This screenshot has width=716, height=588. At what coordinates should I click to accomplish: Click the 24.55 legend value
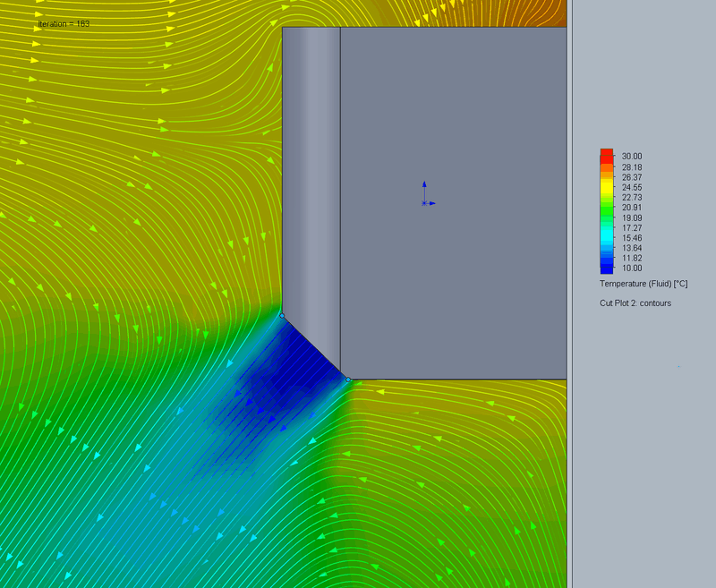click(x=632, y=187)
